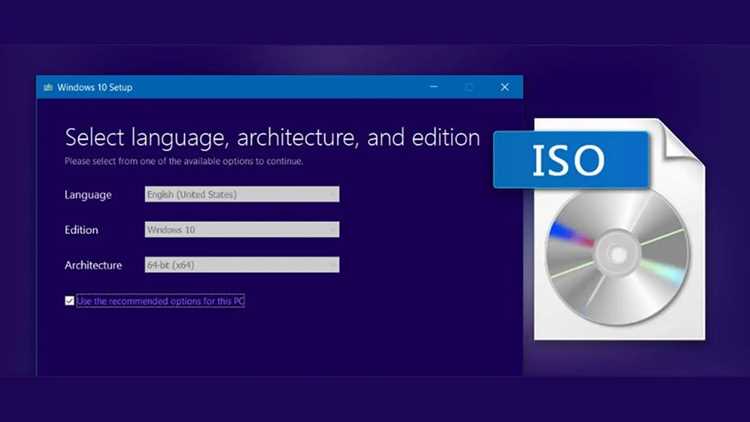
Task: Open the Architecture dropdown showing 64-bit (x64)
Action: [242, 265]
